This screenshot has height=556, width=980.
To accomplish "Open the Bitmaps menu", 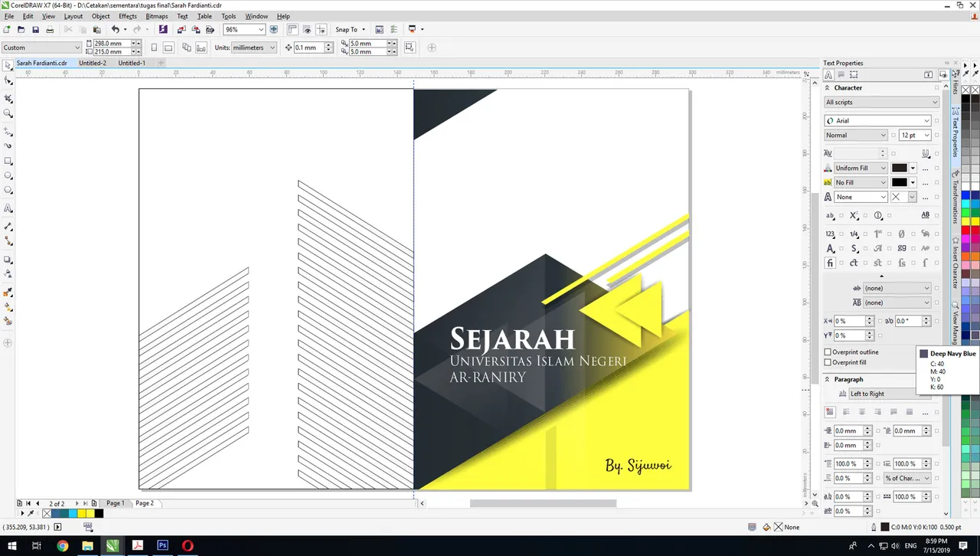I will coord(156,16).
